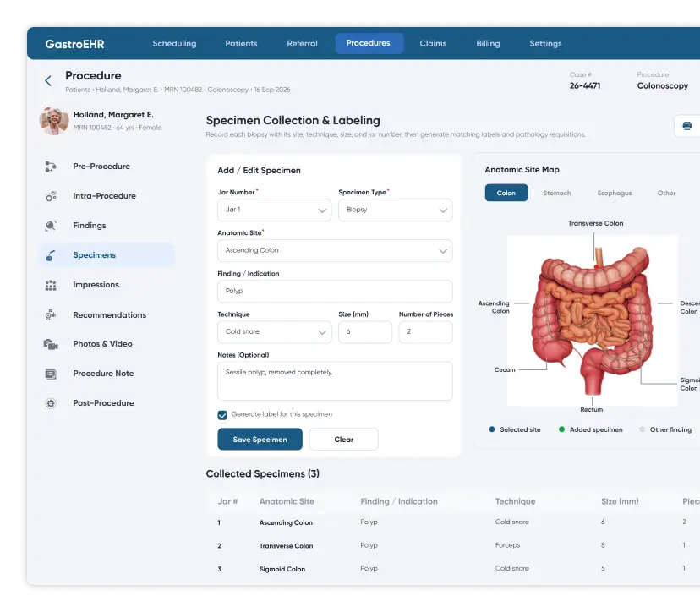Open the Jar Number dropdown
700x612 pixels.
[275, 210]
